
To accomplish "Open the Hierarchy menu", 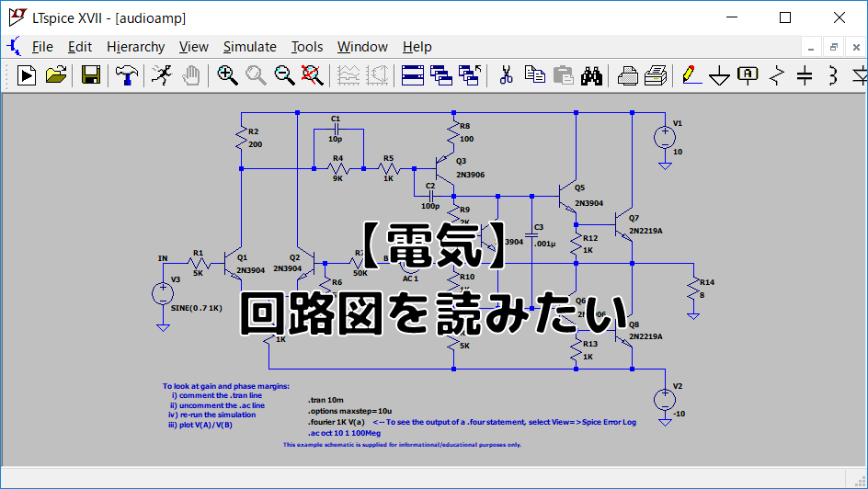I will [136, 47].
